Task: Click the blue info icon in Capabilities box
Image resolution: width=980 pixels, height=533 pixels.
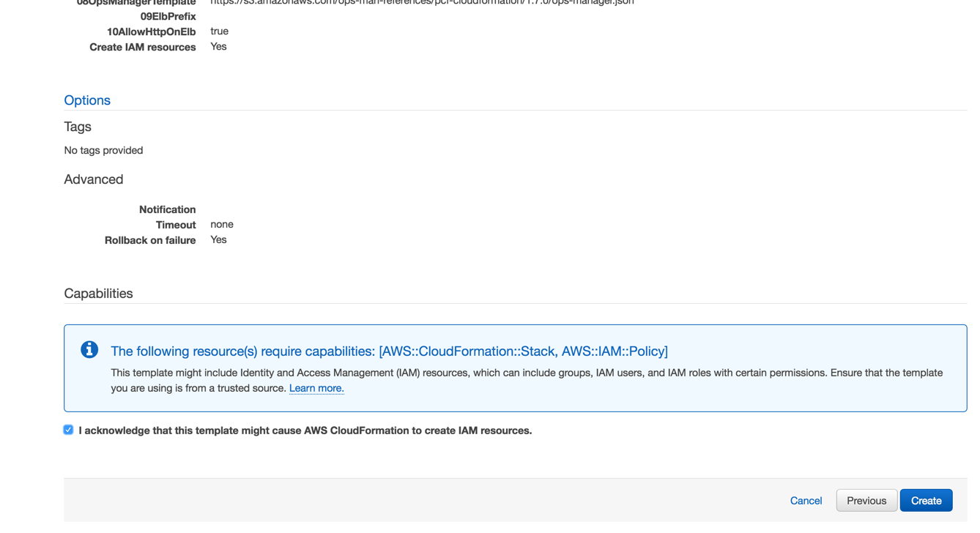Action: click(89, 350)
